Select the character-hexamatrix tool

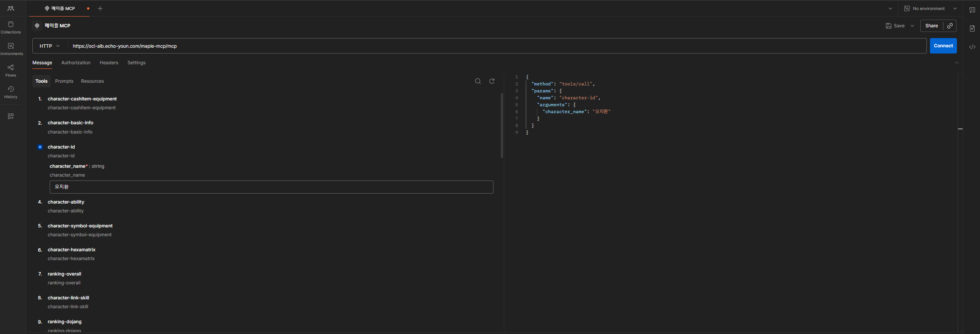coord(72,250)
